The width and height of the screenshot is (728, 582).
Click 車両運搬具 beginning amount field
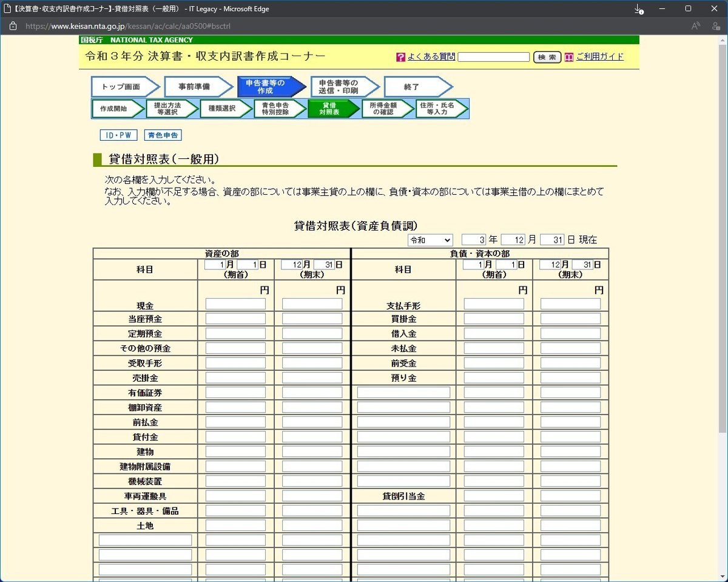tap(235, 496)
